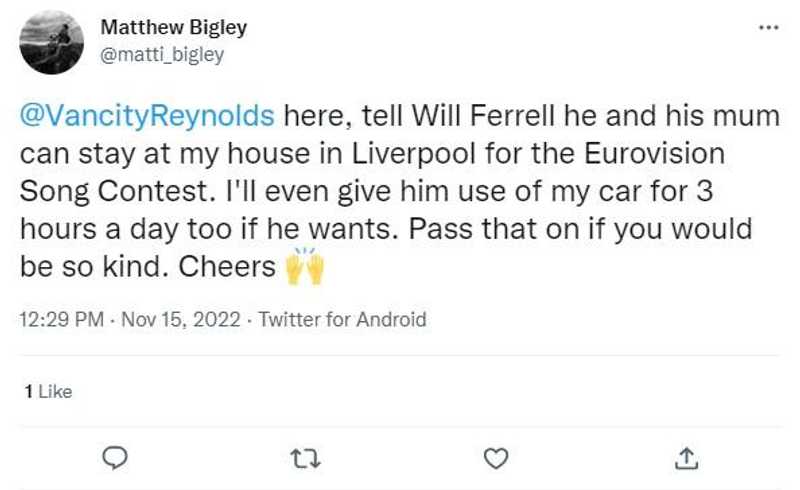
Task: Open Matthew Bigley's profile avatar
Action: click(52, 42)
